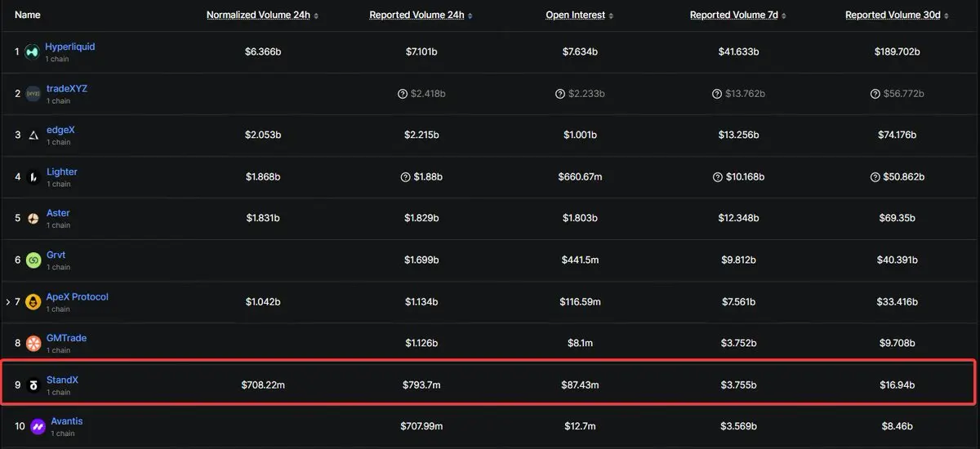The height and width of the screenshot is (449, 980).
Task: Click the Lighter logo icon
Action: click(x=33, y=176)
